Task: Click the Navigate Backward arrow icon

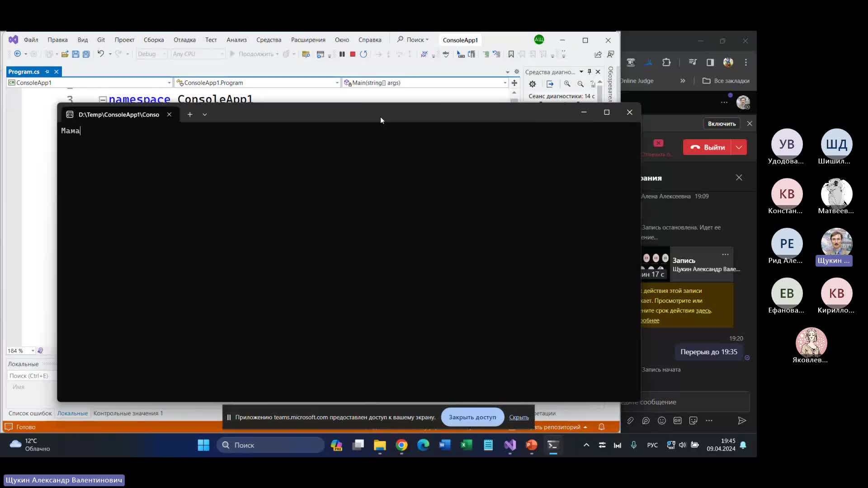Action: pos(18,54)
